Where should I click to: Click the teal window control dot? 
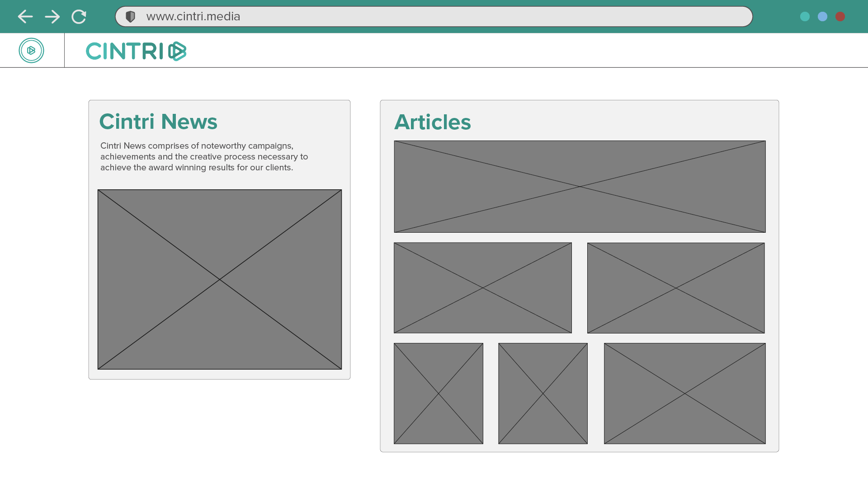805,17
